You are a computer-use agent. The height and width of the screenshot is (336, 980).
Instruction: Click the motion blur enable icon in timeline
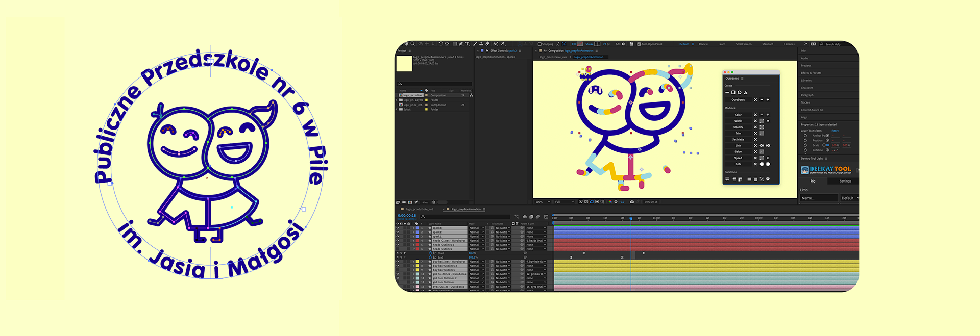pyautogui.click(x=537, y=217)
